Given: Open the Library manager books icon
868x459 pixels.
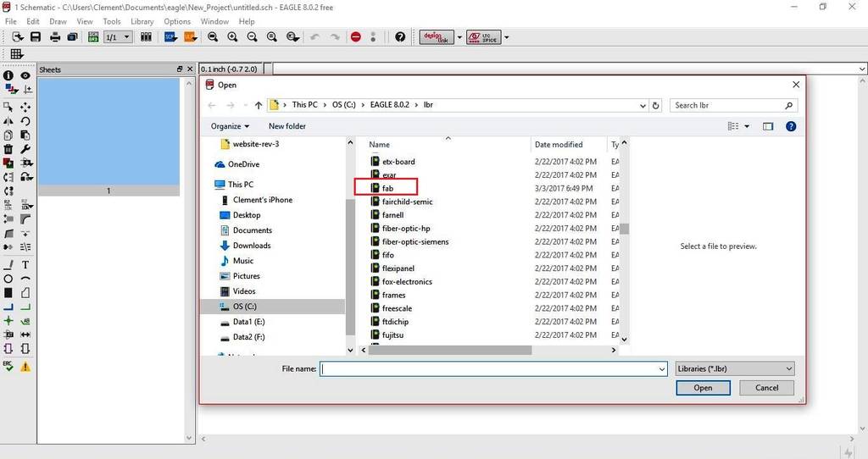Looking at the screenshot, I should click(x=146, y=37).
